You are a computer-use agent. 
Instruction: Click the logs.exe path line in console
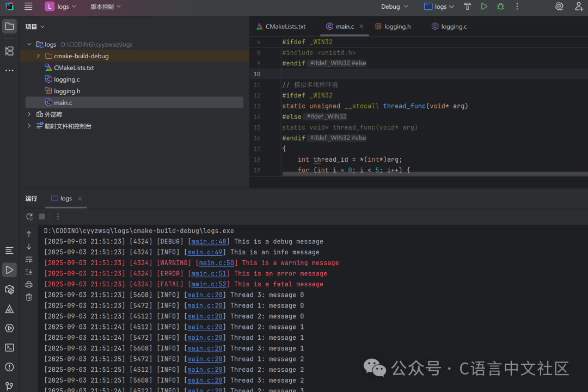(139, 231)
